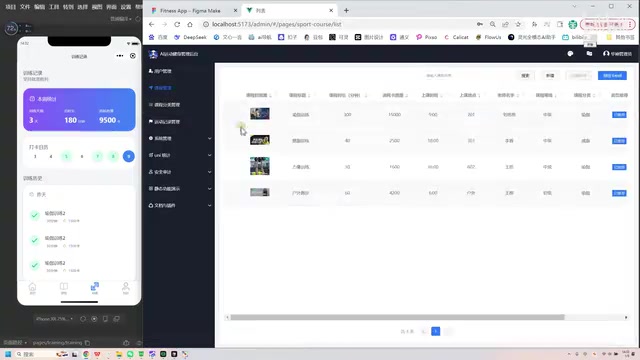
Task: Click the previous page arrow in pagination
Action: 424,331
